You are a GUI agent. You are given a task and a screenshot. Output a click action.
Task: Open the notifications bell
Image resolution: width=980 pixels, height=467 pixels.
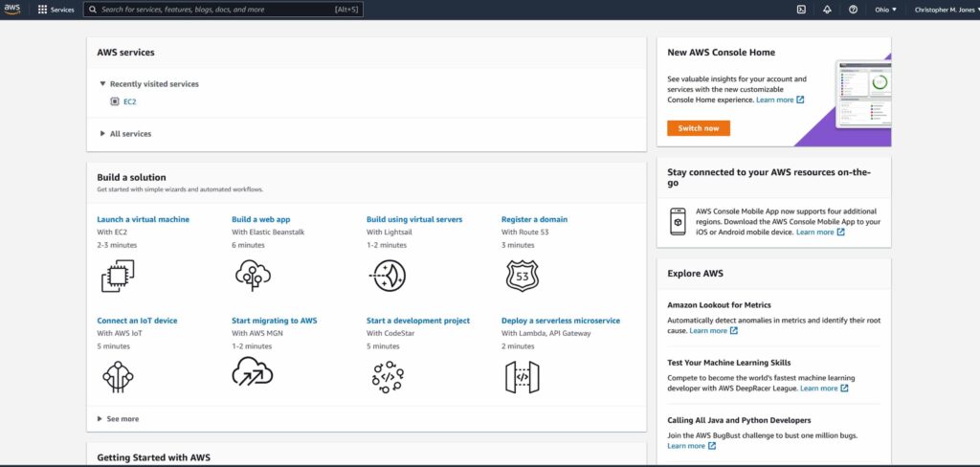point(827,10)
